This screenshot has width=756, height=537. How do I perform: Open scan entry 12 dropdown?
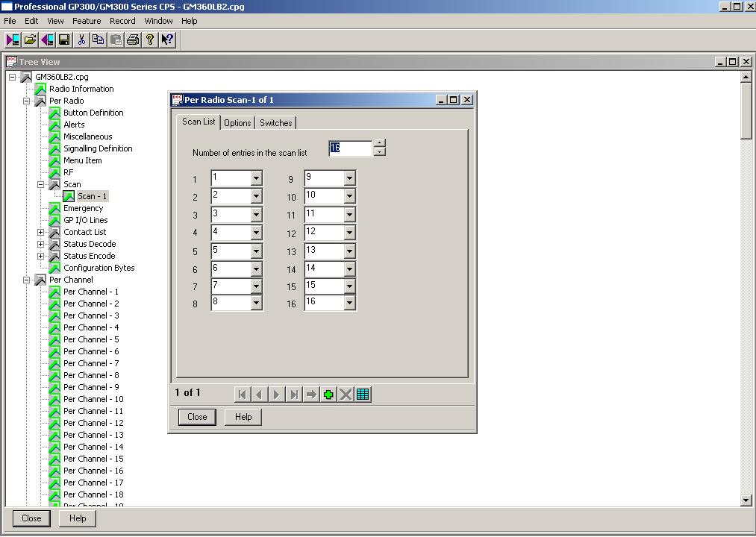click(349, 233)
